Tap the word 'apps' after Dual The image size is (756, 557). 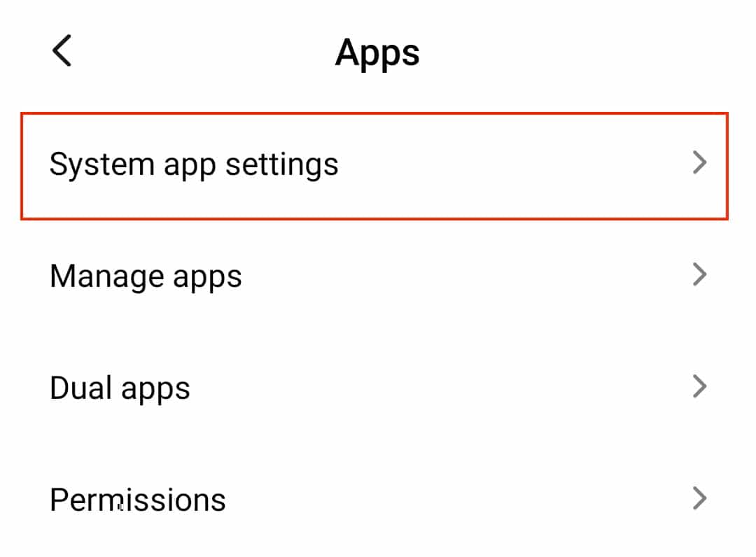coord(155,390)
